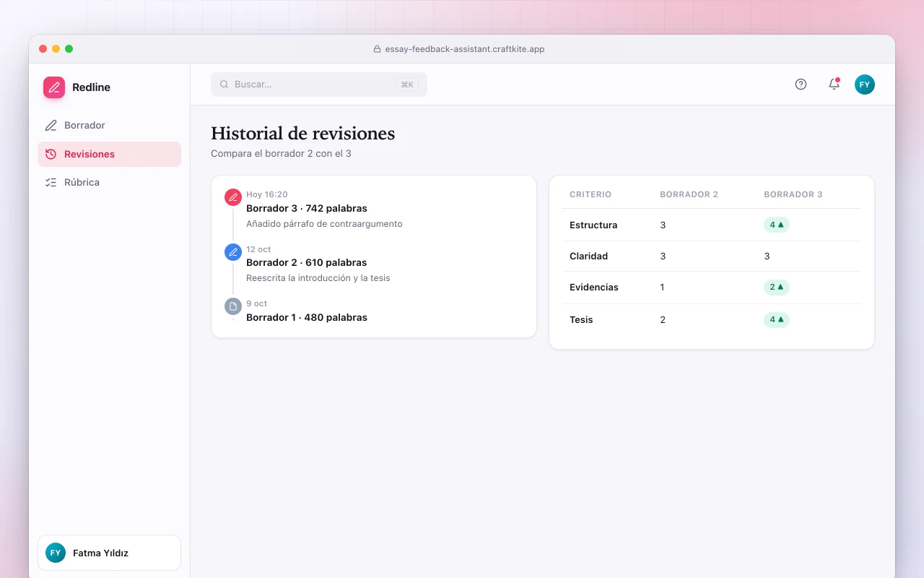Select 'Borrador 2 · 610 palabras' entry
Viewport: 924px width, 578px height.
(x=307, y=263)
